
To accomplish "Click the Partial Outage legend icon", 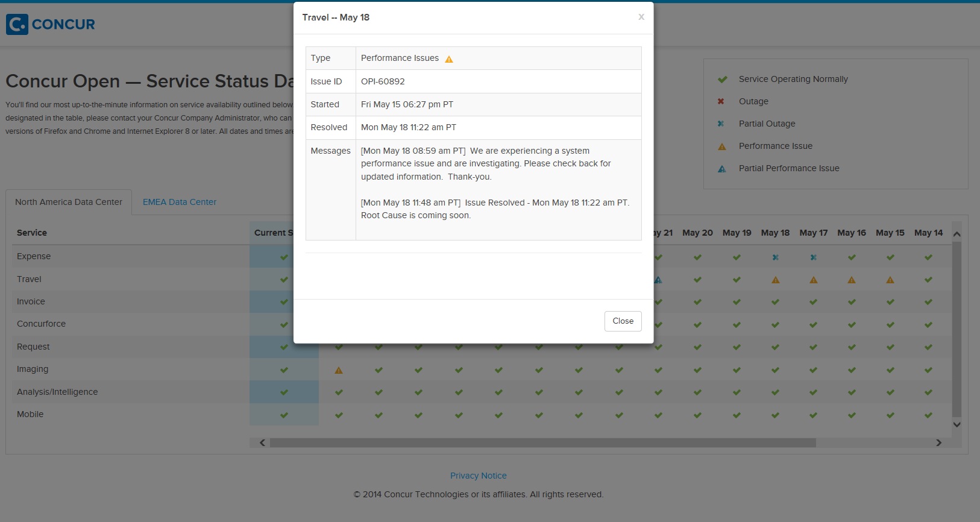I will tap(721, 124).
